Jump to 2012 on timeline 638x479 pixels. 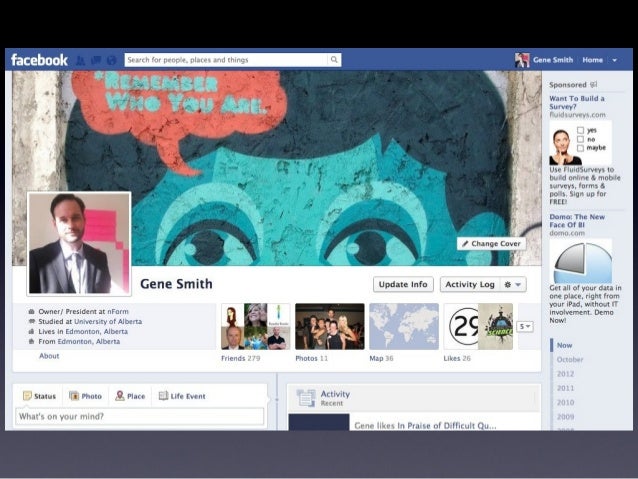[565, 374]
